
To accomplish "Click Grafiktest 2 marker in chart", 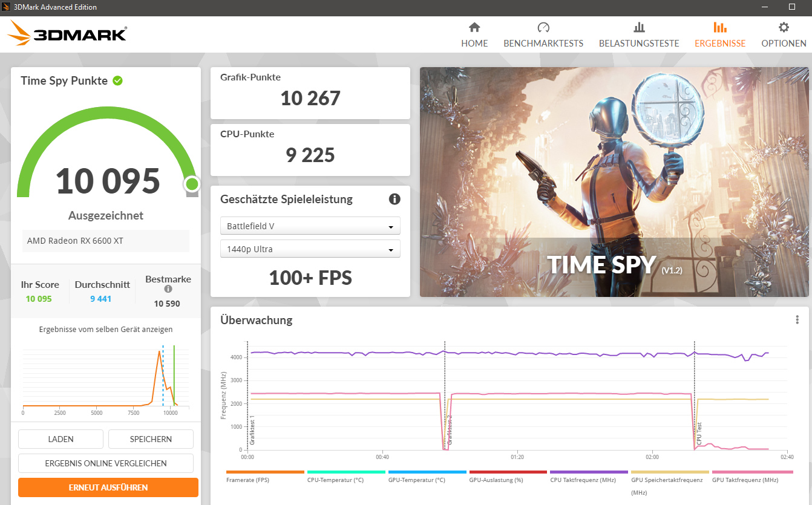I will [450, 431].
